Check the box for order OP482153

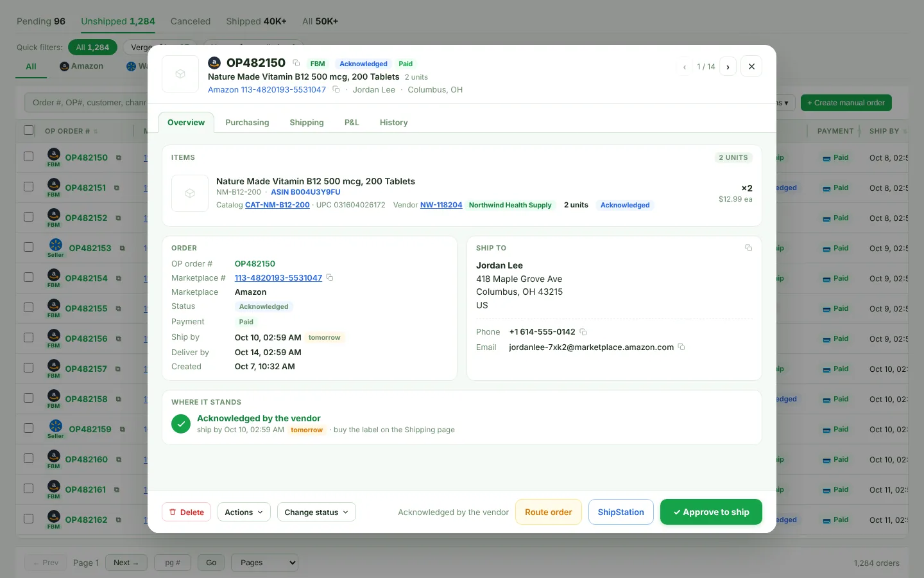click(x=28, y=247)
